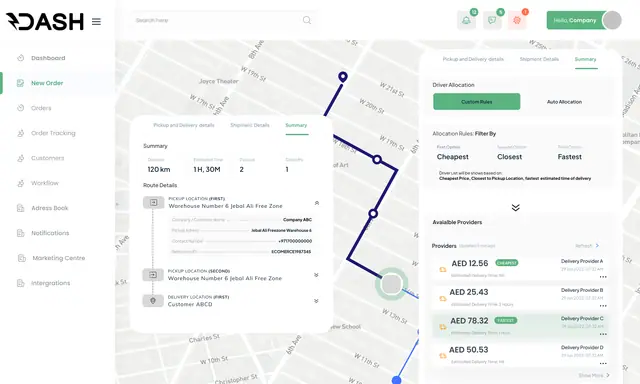The width and height of the screenshot is (640, 384).
Task: Click the delivery location pin icon
Action: click(153, 301)
